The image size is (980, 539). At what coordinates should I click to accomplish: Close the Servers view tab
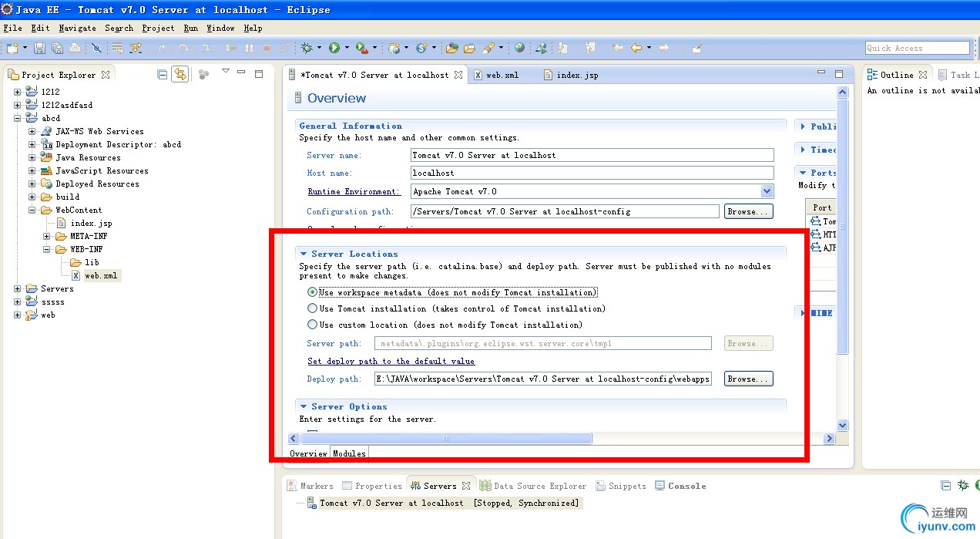(x=465, y=486)
